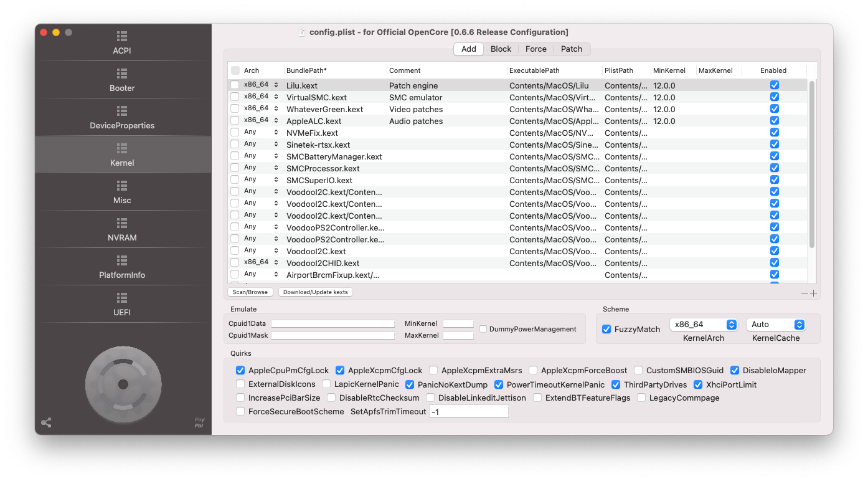Screen dimensions: 868x481
Task: Click the Download/Update kexts button
Action: 316,292
